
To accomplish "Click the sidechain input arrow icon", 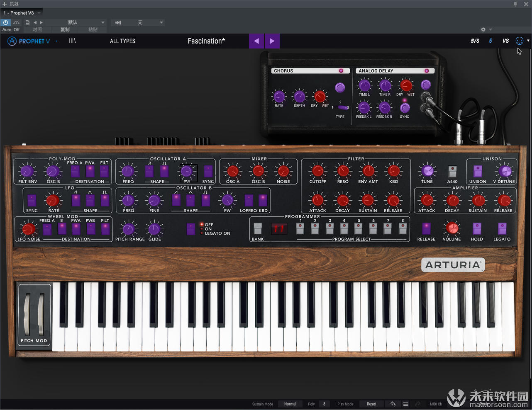I will (x=118, y=22).
